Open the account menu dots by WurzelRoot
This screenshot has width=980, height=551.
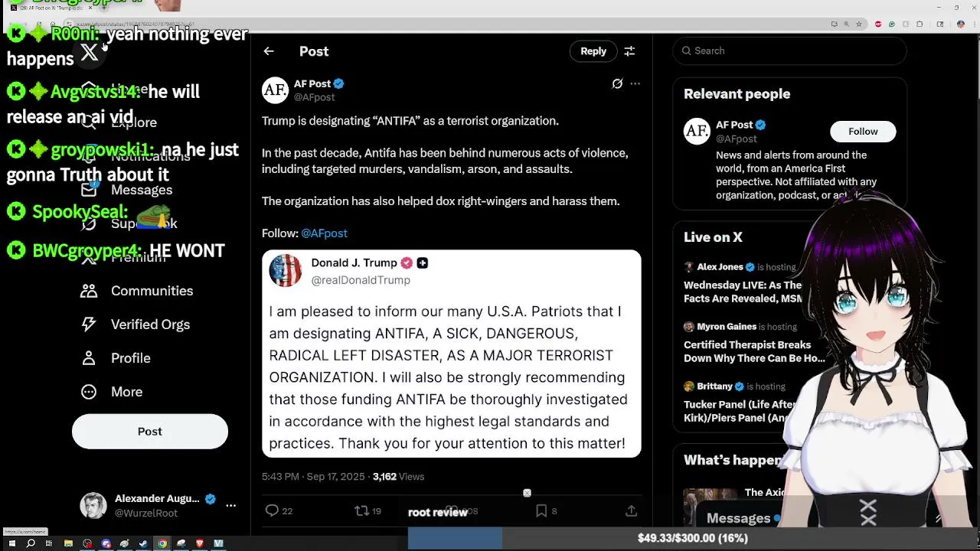click(230, 506)
